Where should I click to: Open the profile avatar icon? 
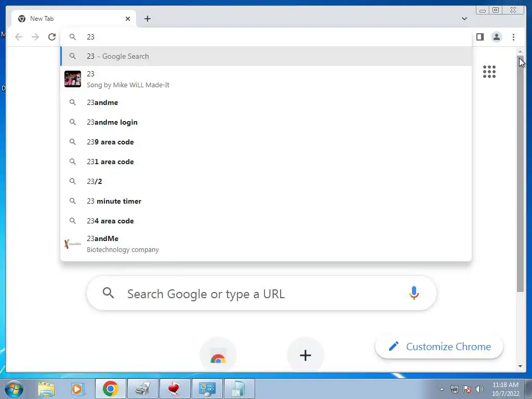496,37
